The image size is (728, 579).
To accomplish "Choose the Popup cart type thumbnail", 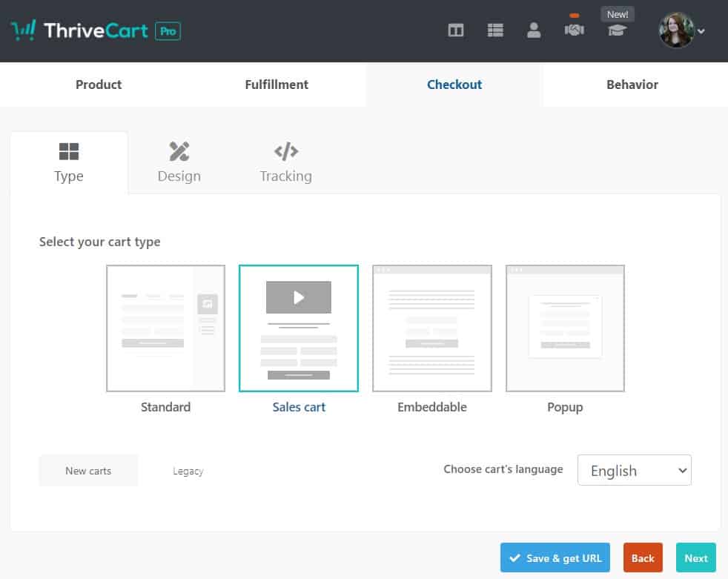I will [x=565, y=328].
